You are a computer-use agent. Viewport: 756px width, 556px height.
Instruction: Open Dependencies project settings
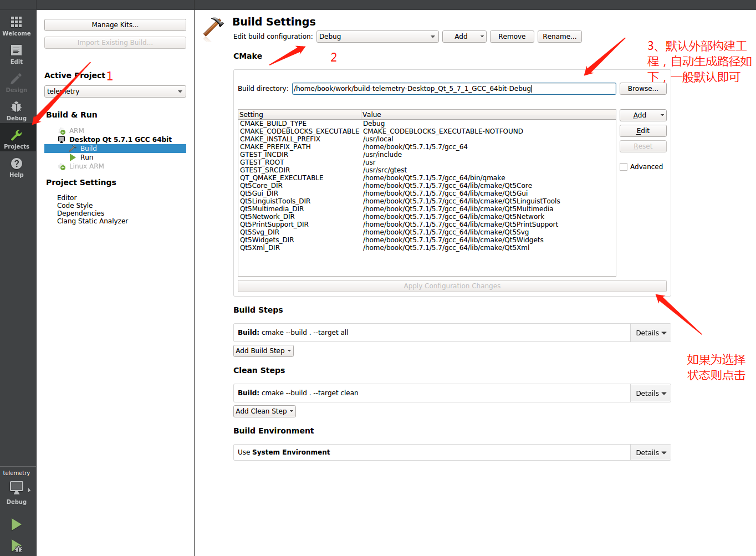point(80,213)
